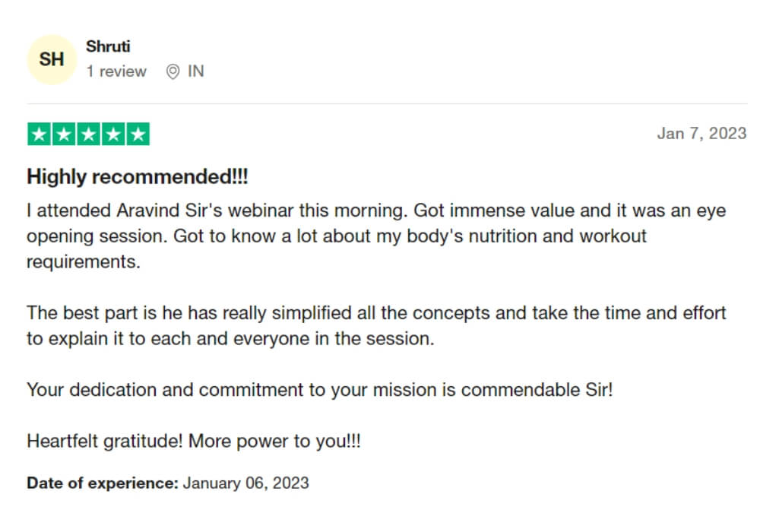Open the "Highly recommended!!!" review title
The height and width of the screenshot is (532, 760).
point(138,177)
